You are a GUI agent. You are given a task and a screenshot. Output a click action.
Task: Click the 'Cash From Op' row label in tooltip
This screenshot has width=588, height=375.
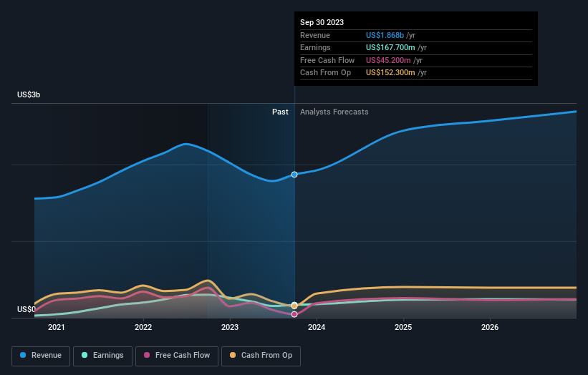(x=325, y=73)
